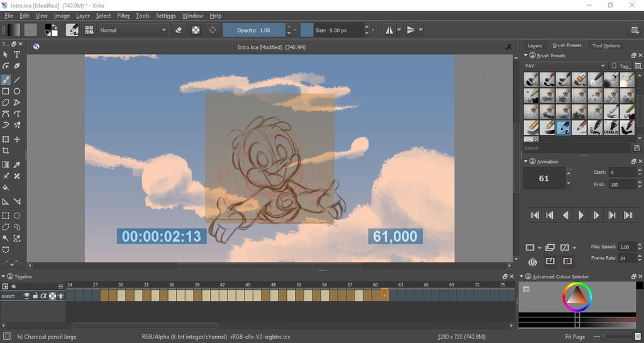This screenshot has width=644, height=343.
Task: Select the Line tool
Action: point(17,80)
